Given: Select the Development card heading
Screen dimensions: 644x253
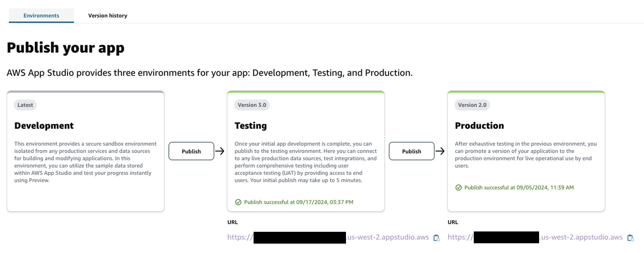Looking at the screenshot, I should (44, 125).
